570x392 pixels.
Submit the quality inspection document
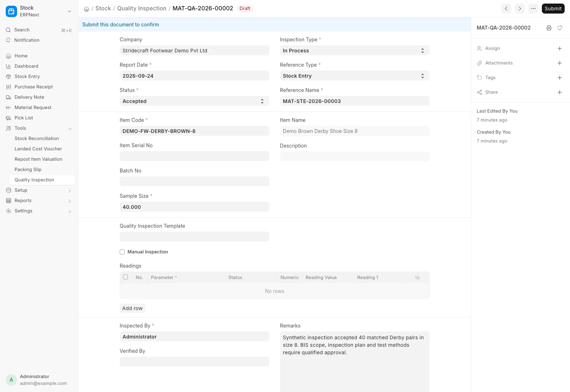(x=553, y=9)
